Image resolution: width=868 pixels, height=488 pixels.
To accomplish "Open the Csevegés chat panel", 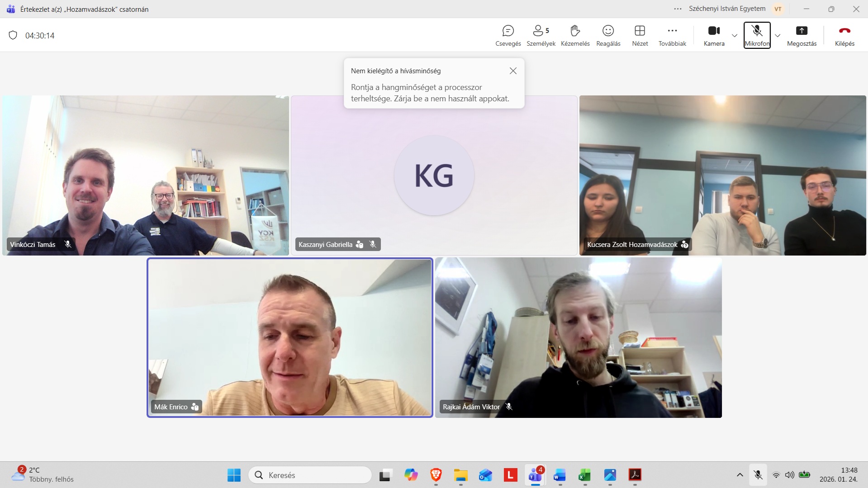I will pyautogui.click(x=508, y=35).
